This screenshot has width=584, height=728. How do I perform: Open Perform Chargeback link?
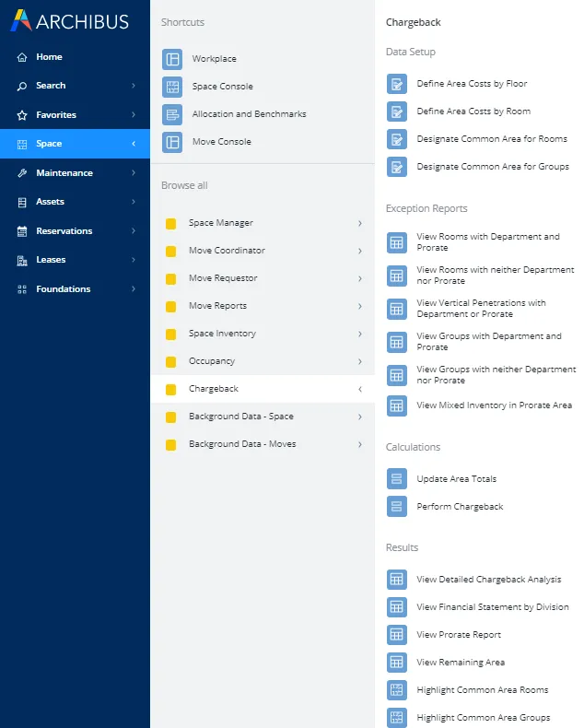click(460, 507)
